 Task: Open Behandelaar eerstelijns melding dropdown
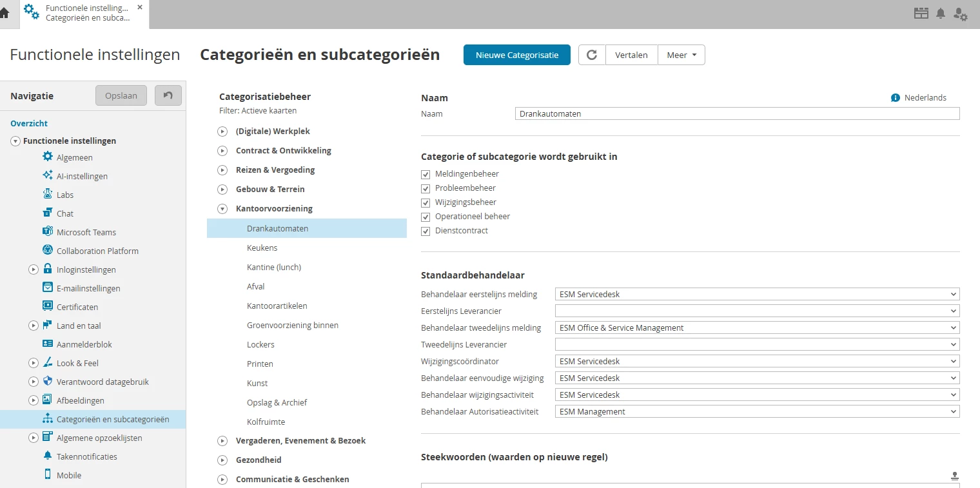pyautogui.click(x=757, y=294)
